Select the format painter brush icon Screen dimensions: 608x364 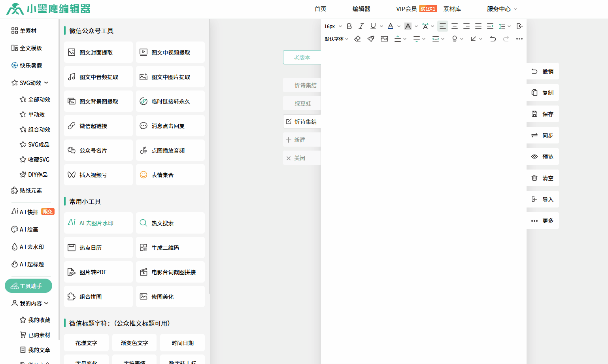click(x=371, y=39)
